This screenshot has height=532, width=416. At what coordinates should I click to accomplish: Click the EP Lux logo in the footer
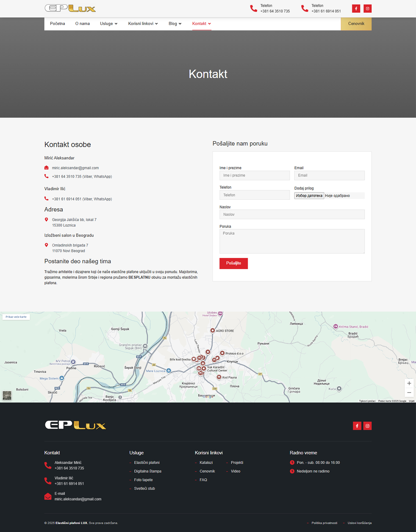pos(75,425)
